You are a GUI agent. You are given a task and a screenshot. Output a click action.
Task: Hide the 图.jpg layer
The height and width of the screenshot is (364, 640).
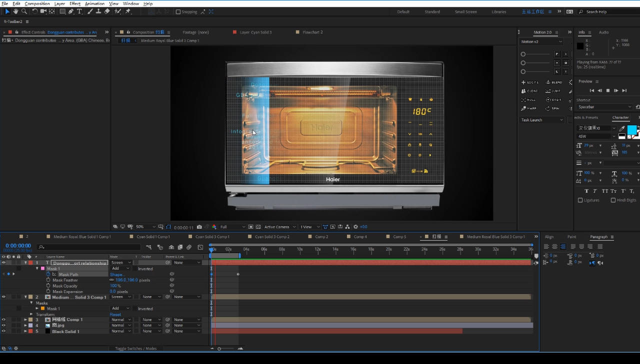tap(3, 325)
